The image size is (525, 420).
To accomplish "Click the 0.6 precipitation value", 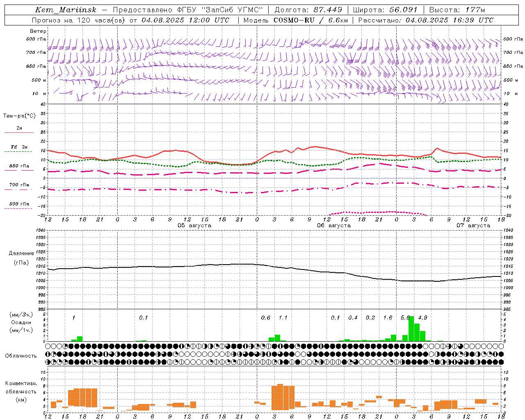I will [x=266, y=318].
